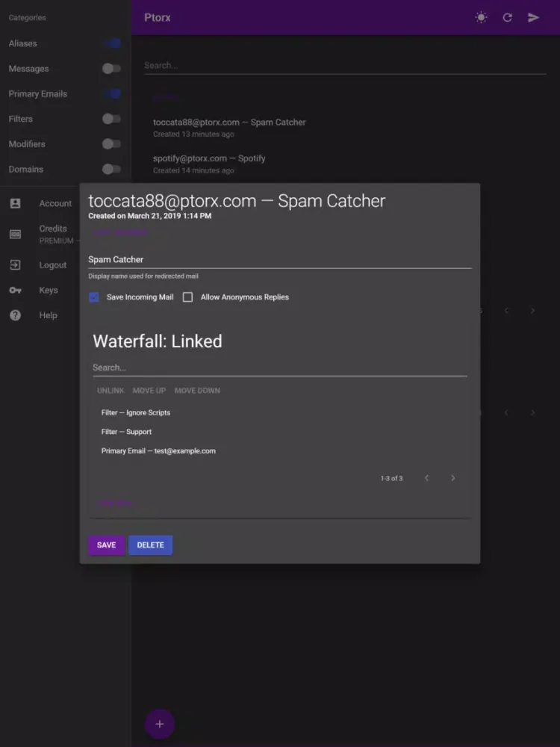Click the UNLINK button
Image resolution: width=560 pixels, height=747 pixels.
pos(111,391)
